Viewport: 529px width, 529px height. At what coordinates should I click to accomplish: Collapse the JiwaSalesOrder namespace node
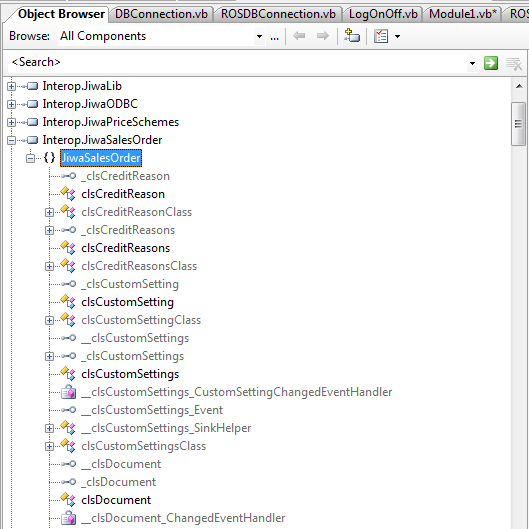tap(30, 158)
